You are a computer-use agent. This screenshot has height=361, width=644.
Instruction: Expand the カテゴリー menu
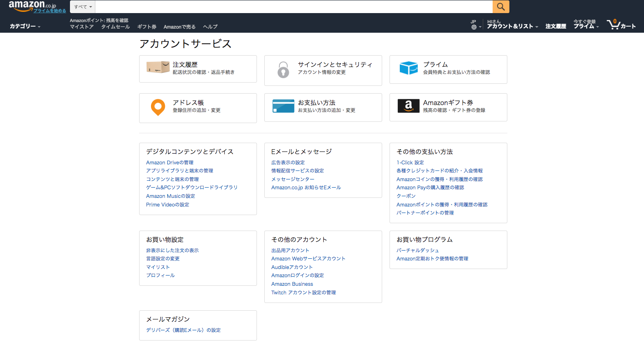[x=25, y=26]
